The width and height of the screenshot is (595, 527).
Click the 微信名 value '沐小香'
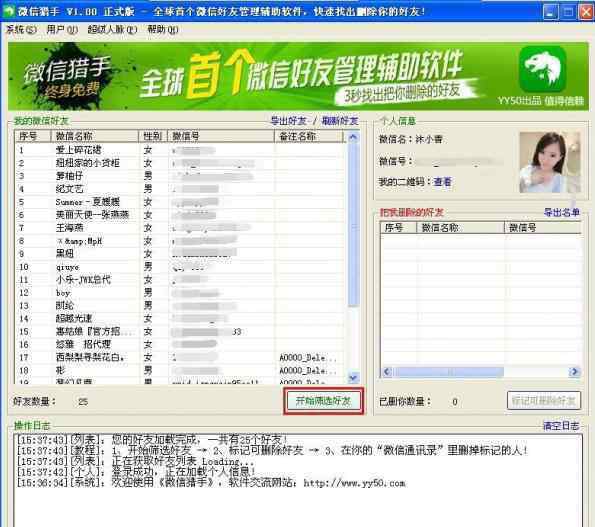click(429, 140)
